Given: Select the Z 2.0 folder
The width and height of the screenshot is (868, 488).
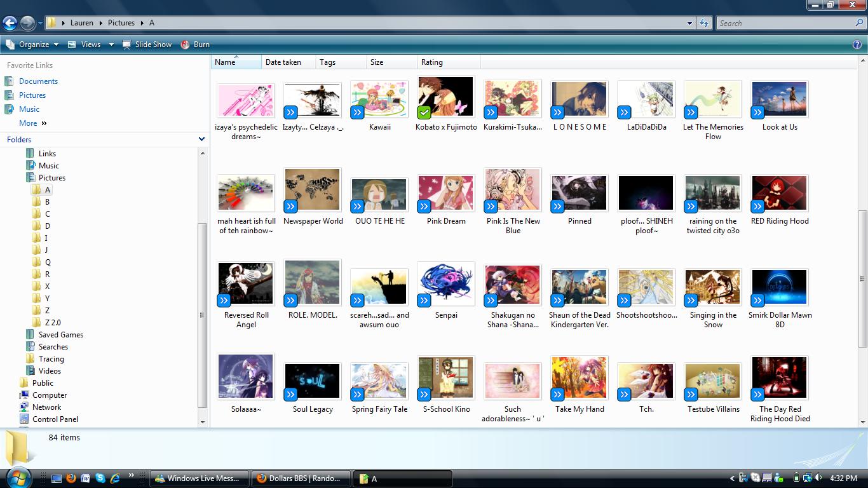Looking at the screenshot, I should click(x=52, y=323).
